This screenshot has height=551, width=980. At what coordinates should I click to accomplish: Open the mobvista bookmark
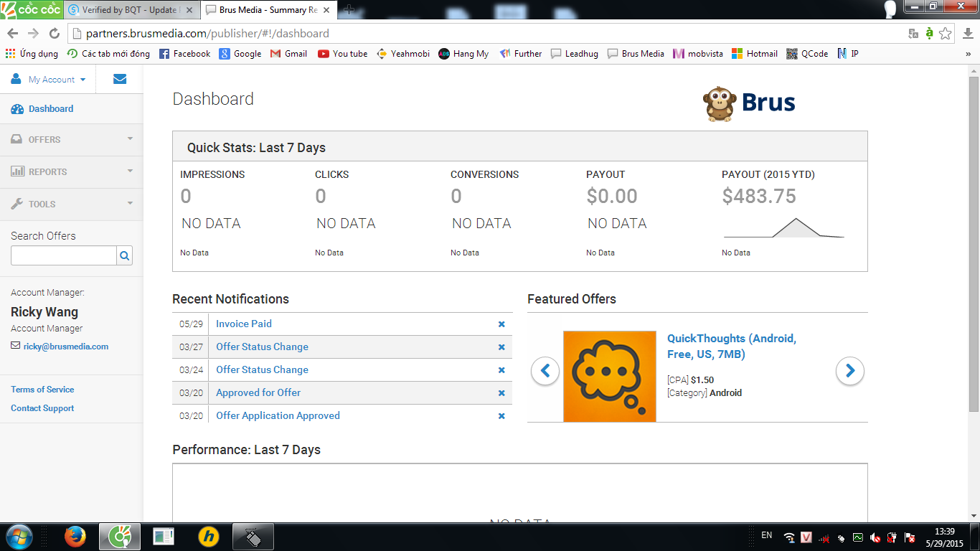pyautogui.click(x=699, y=54)
